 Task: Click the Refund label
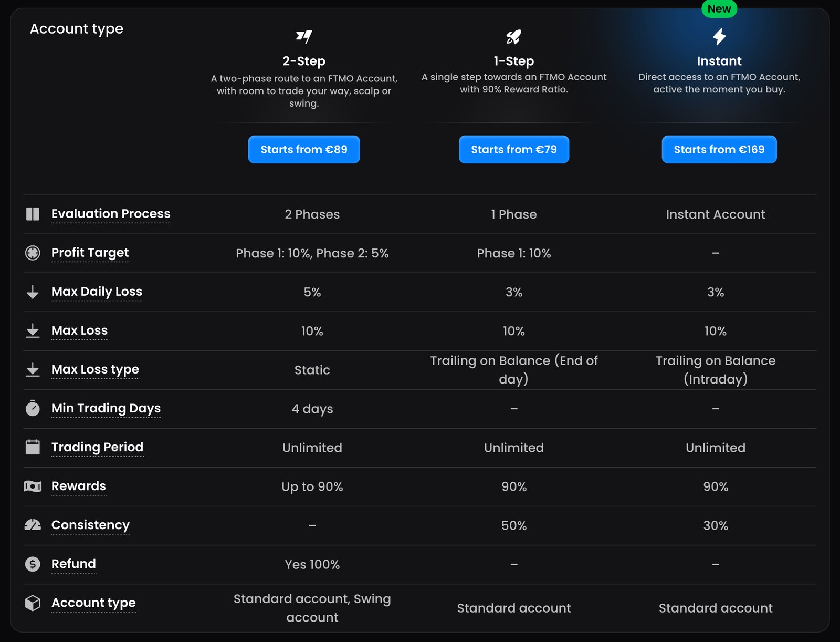[x=73, y=564]
